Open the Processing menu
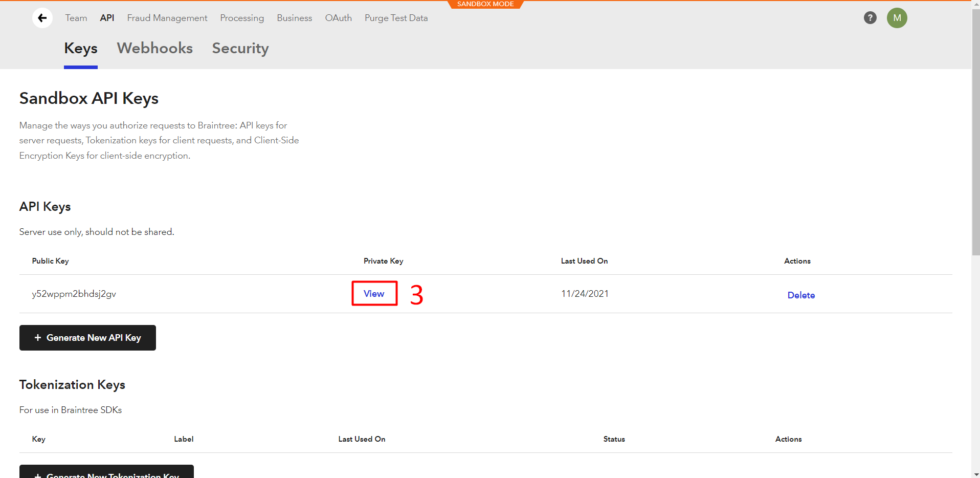Viewport: 980px width, 478px height. 242,18
